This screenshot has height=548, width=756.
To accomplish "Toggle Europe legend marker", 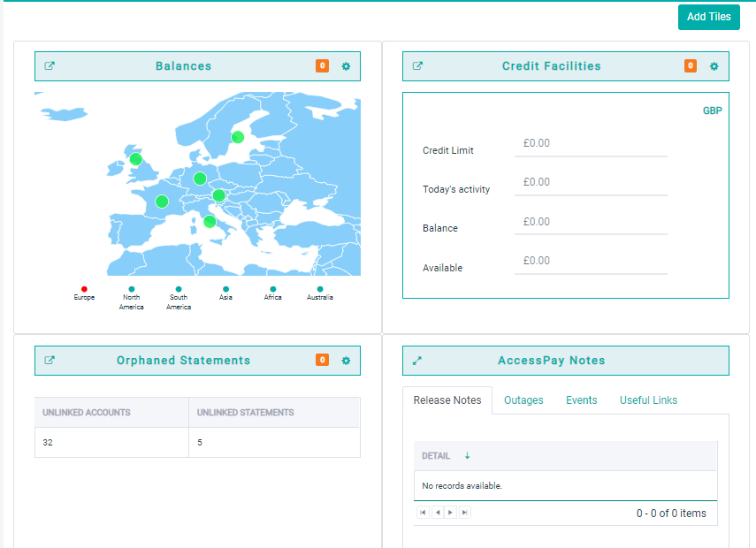I will 84,289.
